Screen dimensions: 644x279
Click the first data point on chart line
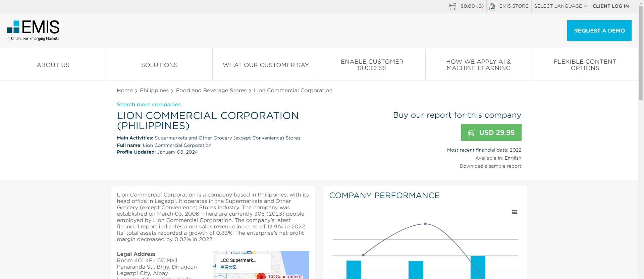pyautogui.click(x=363, y=255)
